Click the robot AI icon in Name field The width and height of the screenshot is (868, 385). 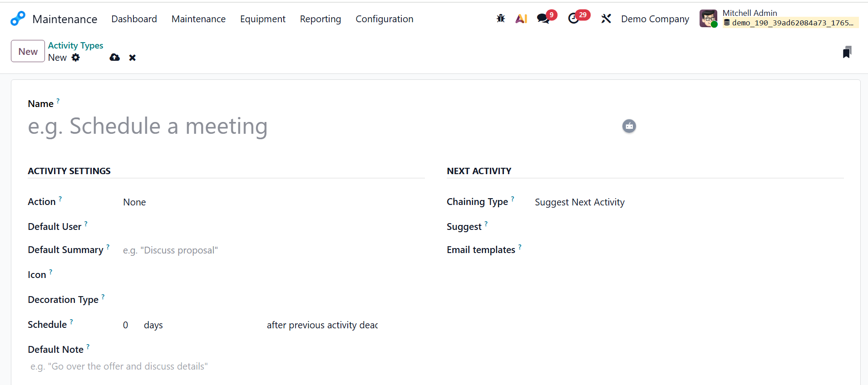[x=629, y=126]
